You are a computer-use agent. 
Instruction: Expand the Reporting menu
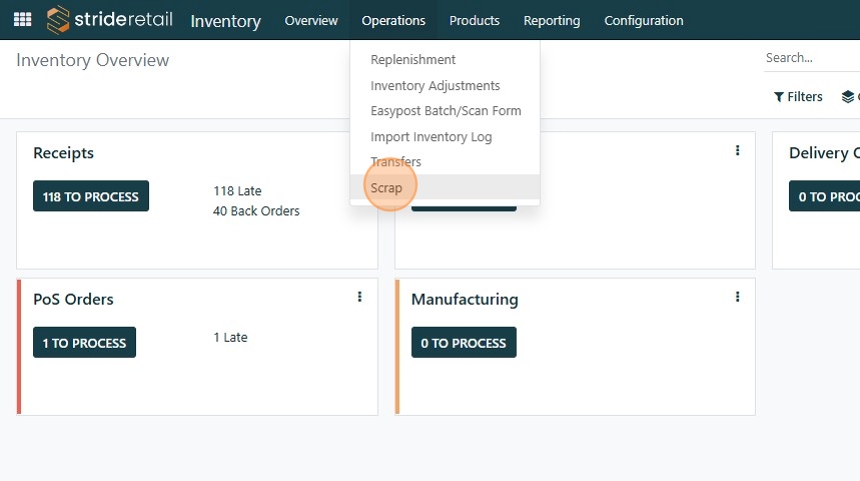click(x=551, y=20)
